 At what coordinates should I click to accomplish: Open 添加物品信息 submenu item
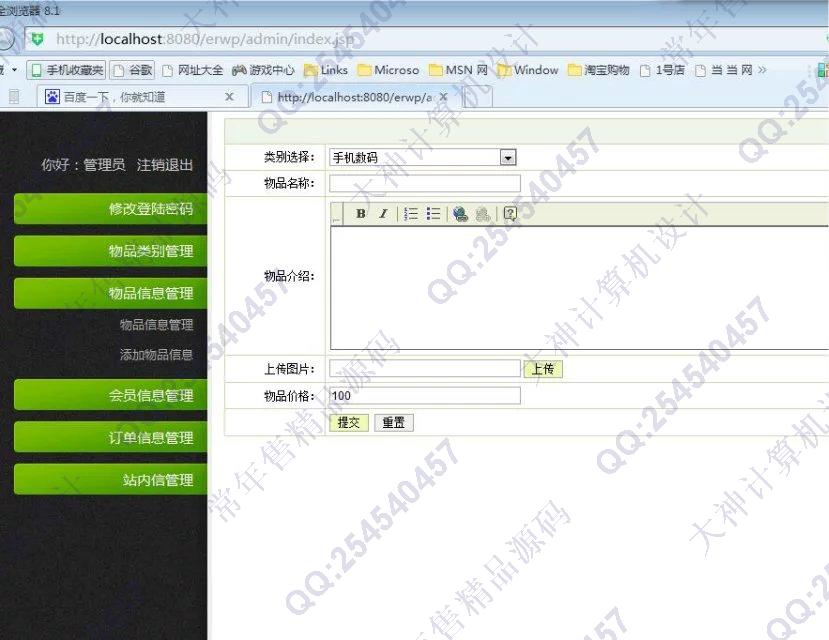tap(156, 354)
